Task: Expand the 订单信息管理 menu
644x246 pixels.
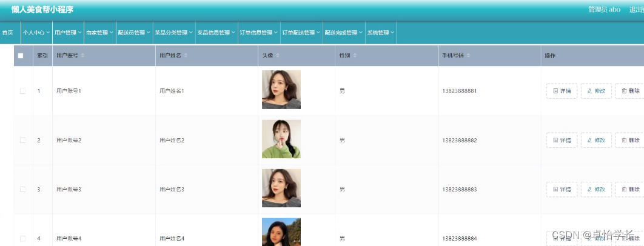Action: pos(259,33)
